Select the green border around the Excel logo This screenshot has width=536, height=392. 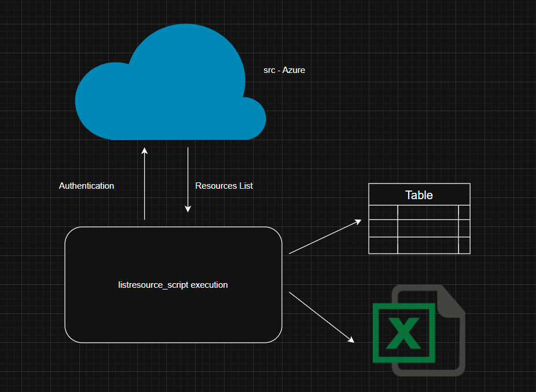[403, 305]
